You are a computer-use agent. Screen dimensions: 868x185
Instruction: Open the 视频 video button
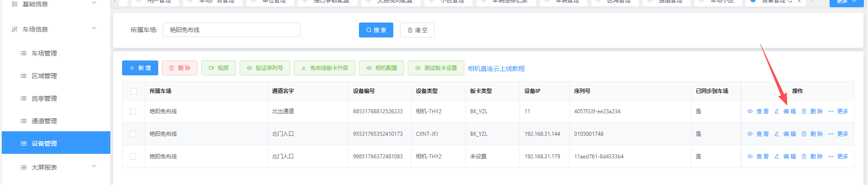coord(218,68)
